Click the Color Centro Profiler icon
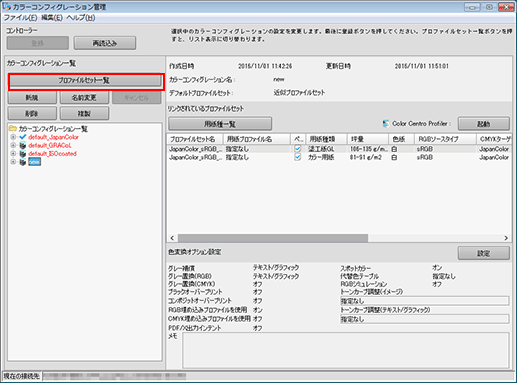Screen dimensions: 517x383 [x=386, y=124]
